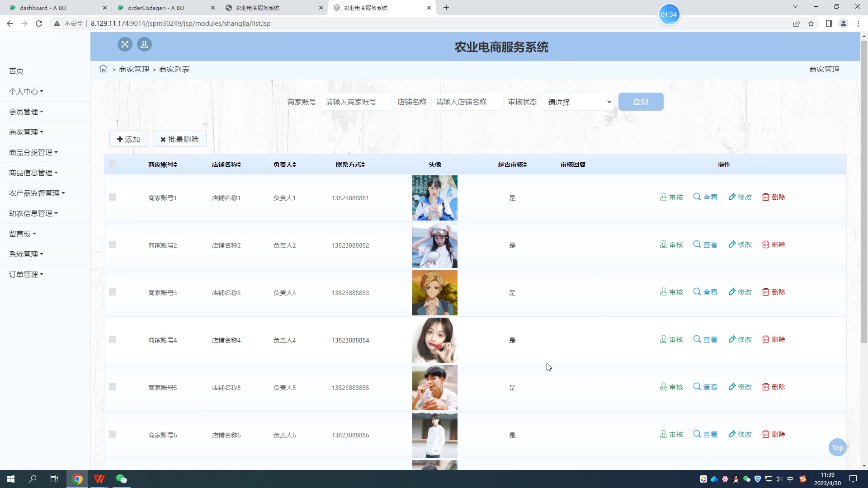Click the 查询 search button
The width and height of the screenshot is (868, 488).
641,102
